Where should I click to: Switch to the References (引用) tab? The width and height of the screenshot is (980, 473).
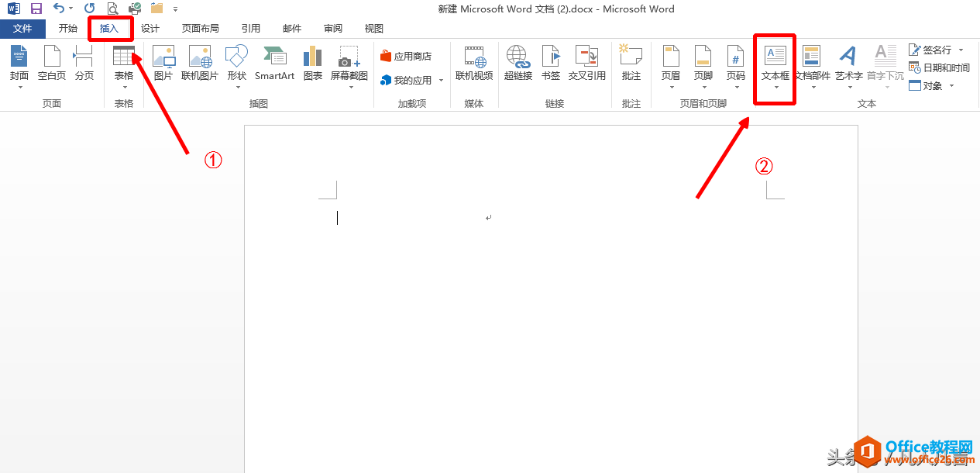click(251, 29)
